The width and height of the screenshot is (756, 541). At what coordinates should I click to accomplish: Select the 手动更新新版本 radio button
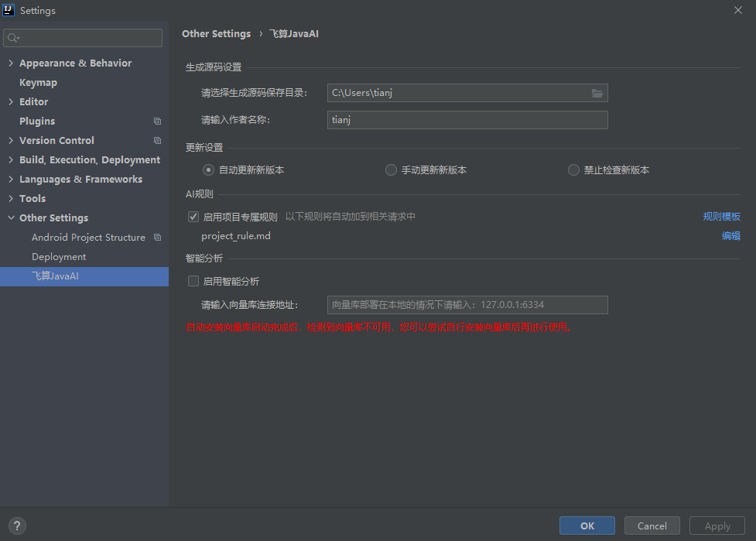pos(391,169)
